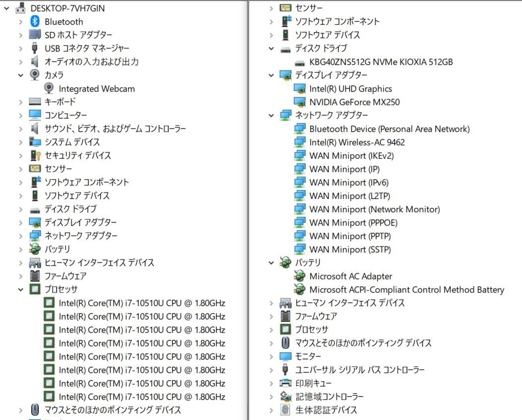Click the USB コネクタ マネージャー icon
This screenshot has height=420, width=522.
tap(35, 48)
